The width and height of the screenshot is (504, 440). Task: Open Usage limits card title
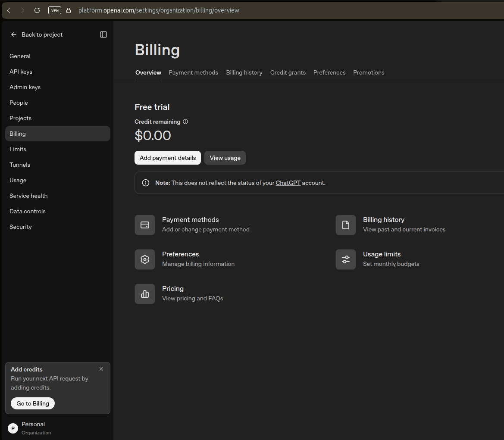pos(382,254)
